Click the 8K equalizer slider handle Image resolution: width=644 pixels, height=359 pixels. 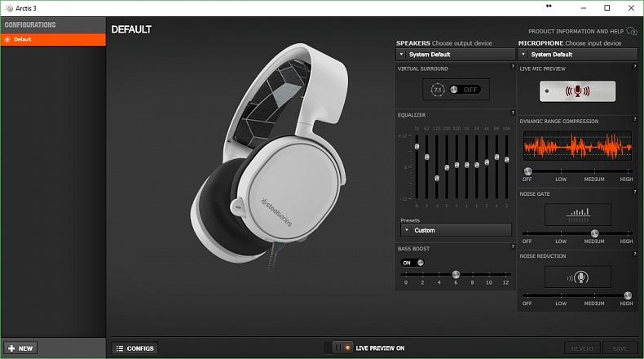point(496,157)
